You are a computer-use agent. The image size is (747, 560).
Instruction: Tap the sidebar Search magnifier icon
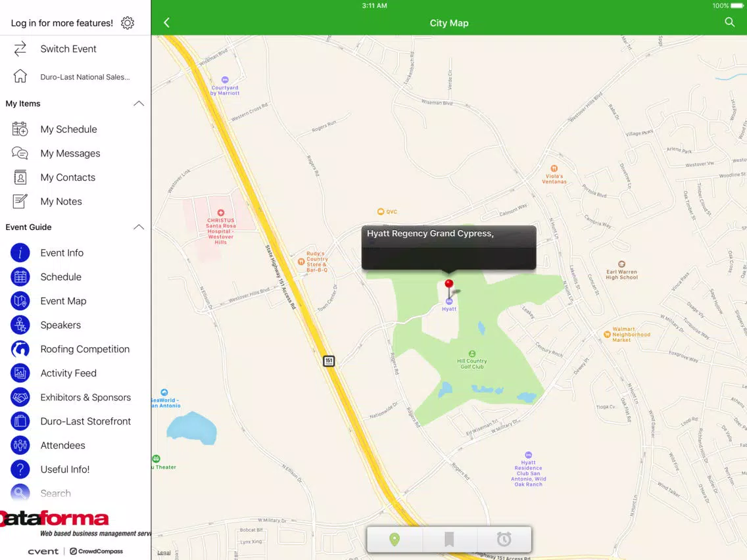(20, 493)
